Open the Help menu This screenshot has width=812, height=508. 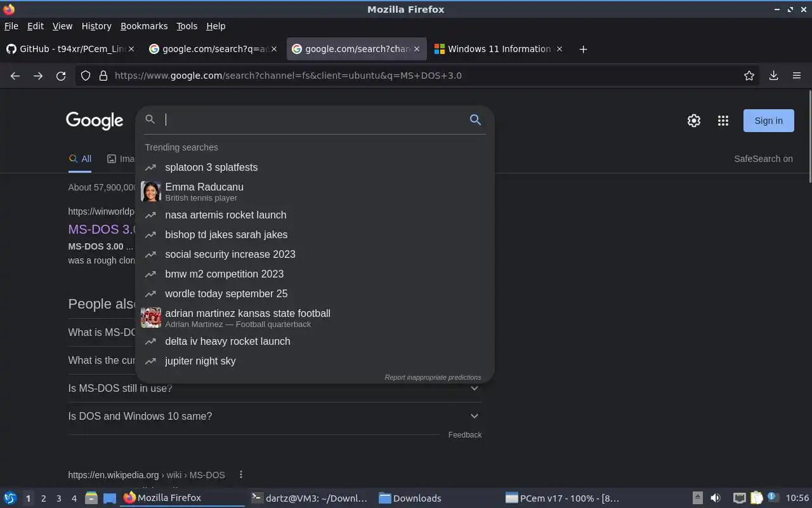click(216, 26)
